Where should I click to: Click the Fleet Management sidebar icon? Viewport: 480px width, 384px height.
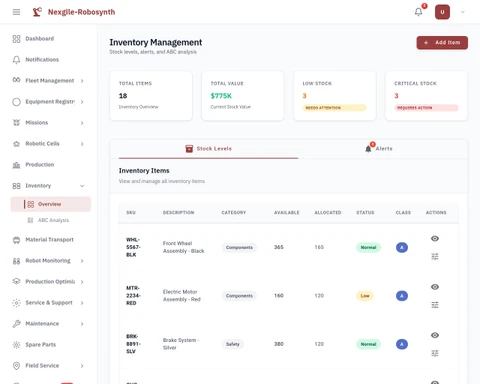16,80
